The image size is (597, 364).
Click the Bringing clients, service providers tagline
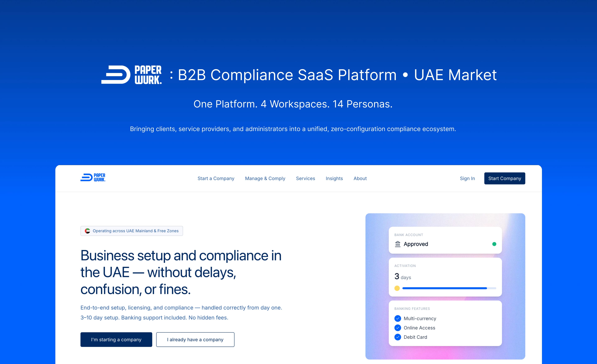point(293,129)
